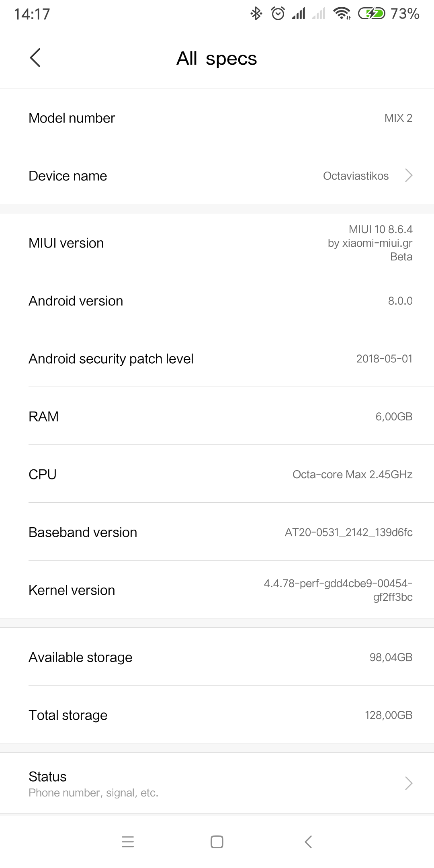The height and width of the screenshot is (868, 434).
Task: Tap the back arrow in header
Action: (x=35, y=58)
